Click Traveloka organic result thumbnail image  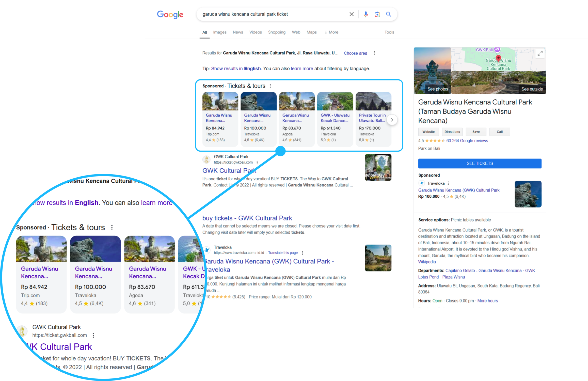coord(378,258)
